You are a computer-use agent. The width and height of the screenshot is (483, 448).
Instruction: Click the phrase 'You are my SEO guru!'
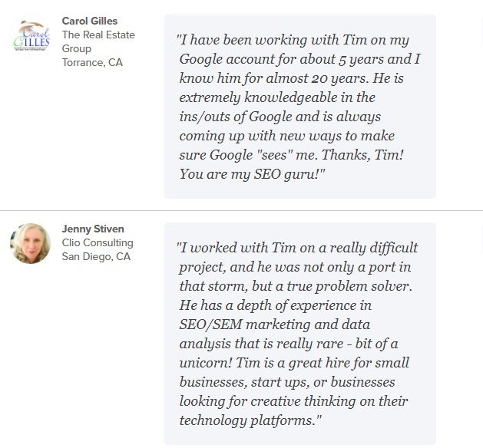click(x=252, y=174)
